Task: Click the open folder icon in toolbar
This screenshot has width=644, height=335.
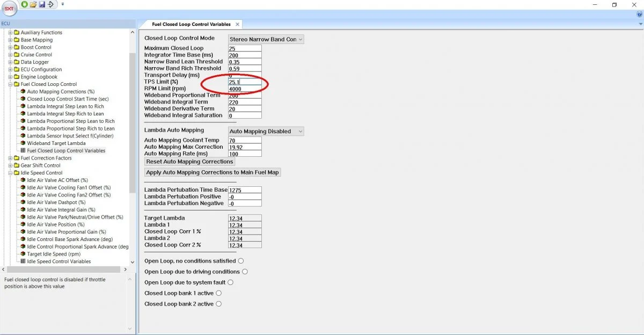Action: coord(33,4)
